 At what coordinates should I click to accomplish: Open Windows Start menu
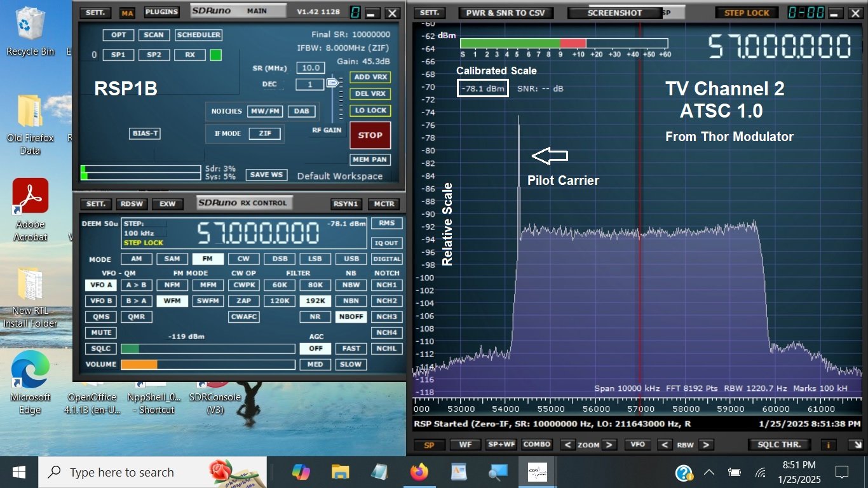coord(19,472)
